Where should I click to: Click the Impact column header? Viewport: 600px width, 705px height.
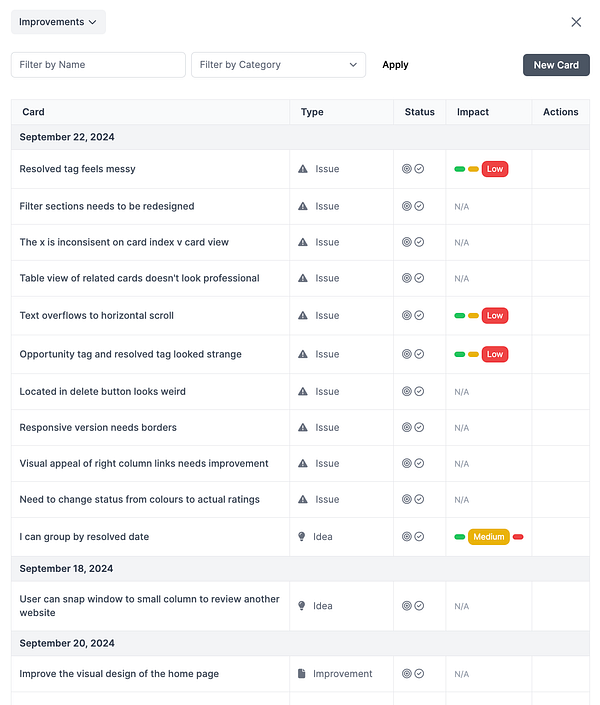point(472,112)
